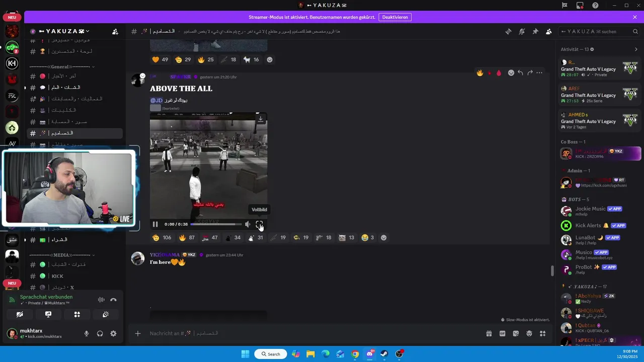
Task: Start an activity from voice panel
Action: click(x=77, y=314)
